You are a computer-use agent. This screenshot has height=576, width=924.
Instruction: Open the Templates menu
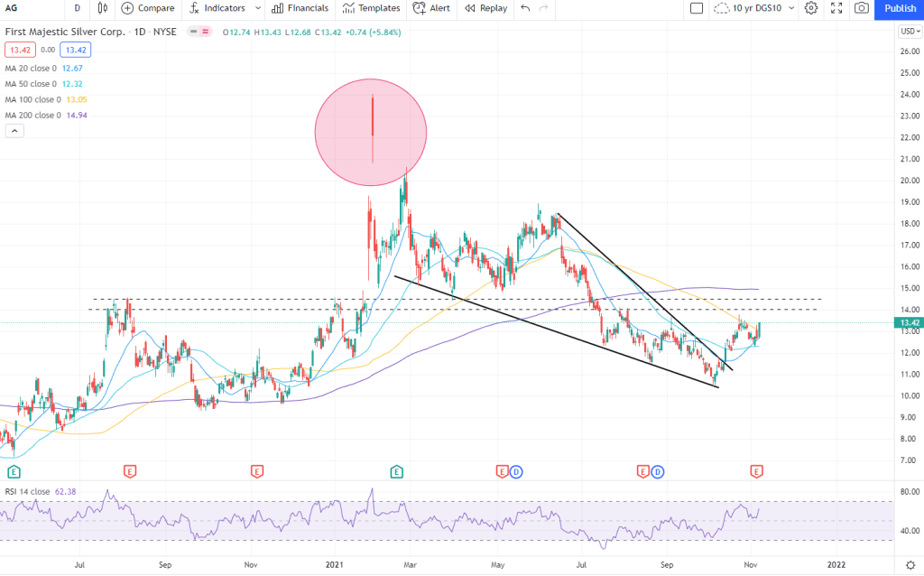click(371, 8)
